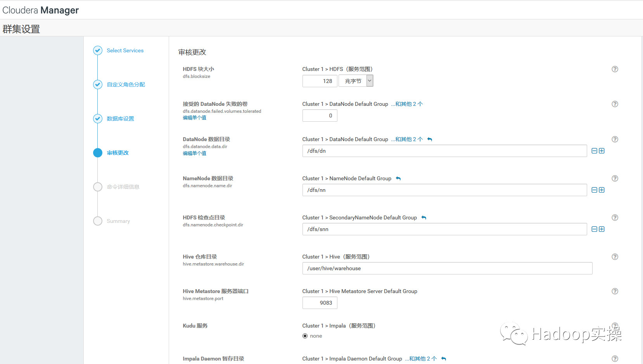Open help for HDFS checkpoint directory
Screen dimensions: 643x364
coord(615,217)
